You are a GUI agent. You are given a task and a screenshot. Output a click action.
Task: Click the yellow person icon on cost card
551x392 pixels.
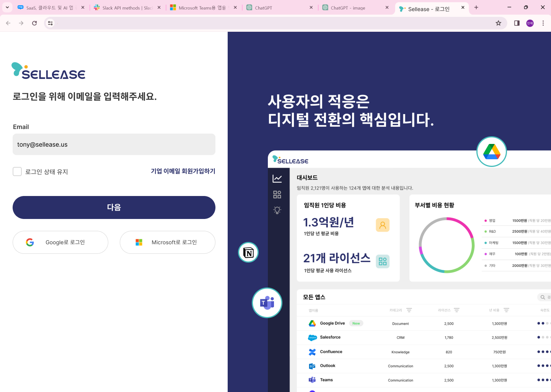(x=383, y=225)
